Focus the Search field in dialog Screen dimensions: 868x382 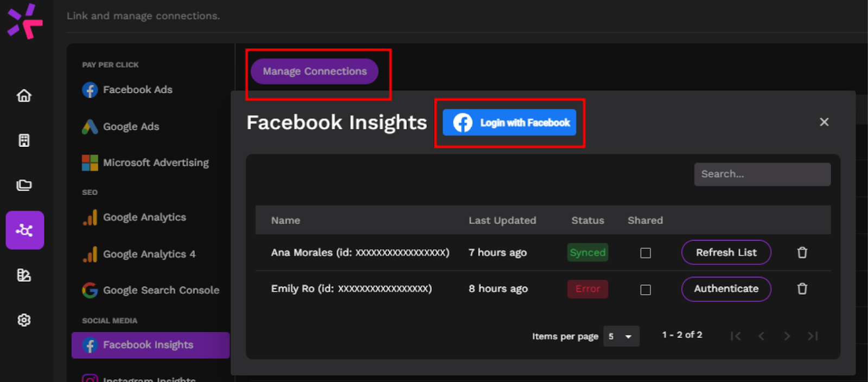(762, 174)
